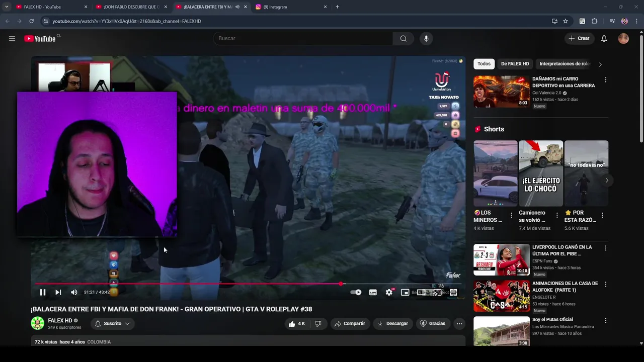
Task: Select the De FALEX HD chip
Action: coord(515,64)
